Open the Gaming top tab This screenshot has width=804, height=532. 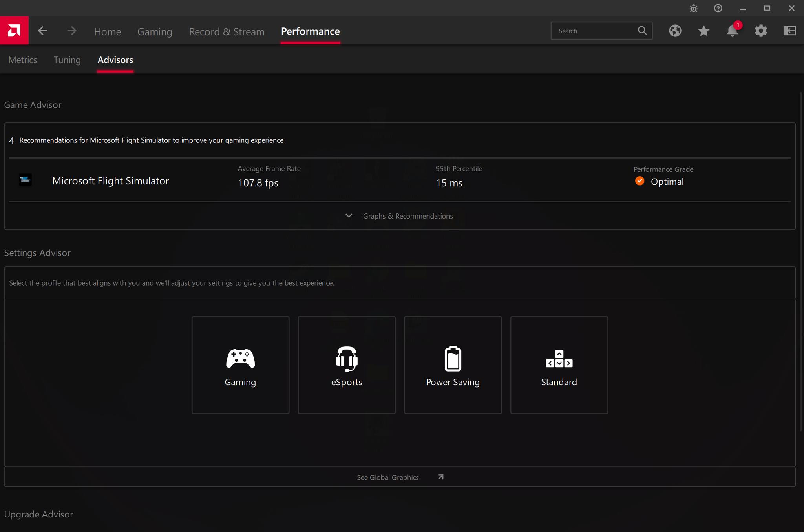155,31
